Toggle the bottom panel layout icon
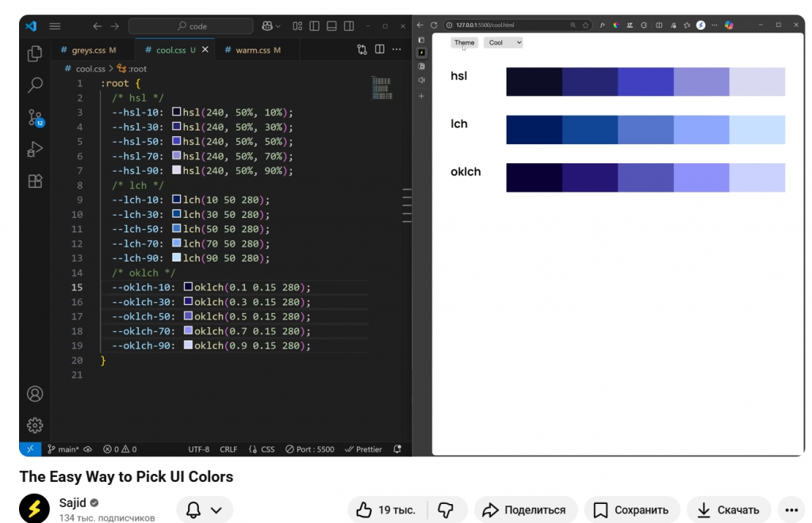The width and height of the screenshot is (812, 523). pos(332,26)
